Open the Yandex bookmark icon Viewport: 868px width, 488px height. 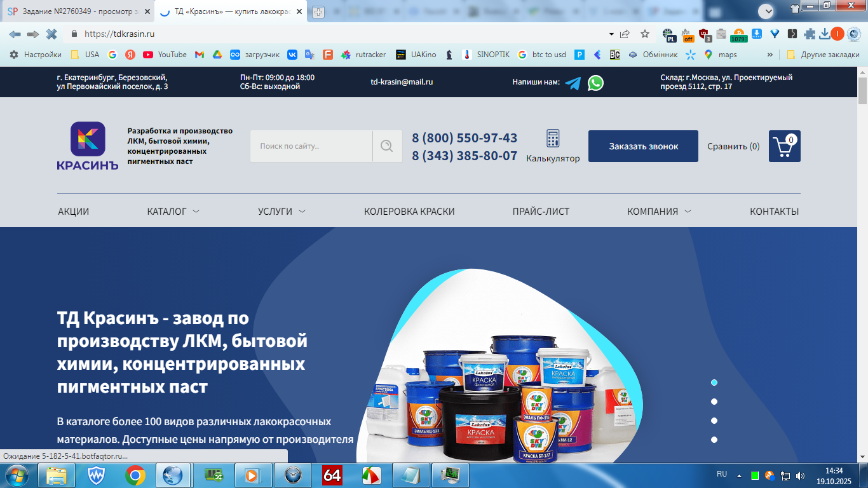pyautogui.click(x=130, y=55)
